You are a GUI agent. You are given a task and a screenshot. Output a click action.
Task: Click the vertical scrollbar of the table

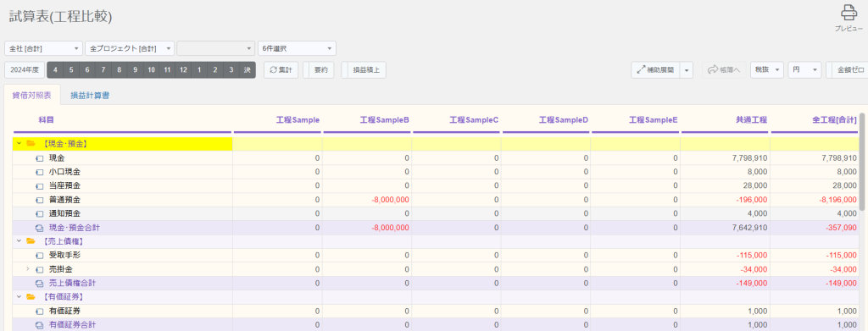[861, 163]
